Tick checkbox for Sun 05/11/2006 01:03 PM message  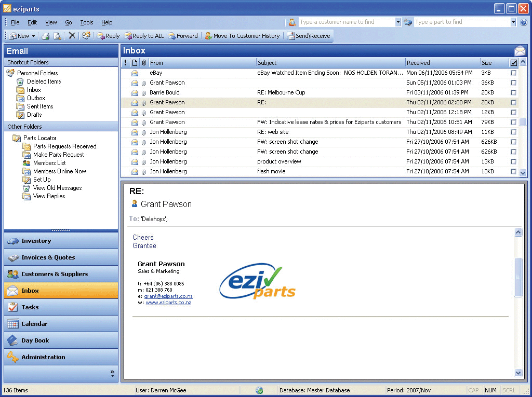513,83
